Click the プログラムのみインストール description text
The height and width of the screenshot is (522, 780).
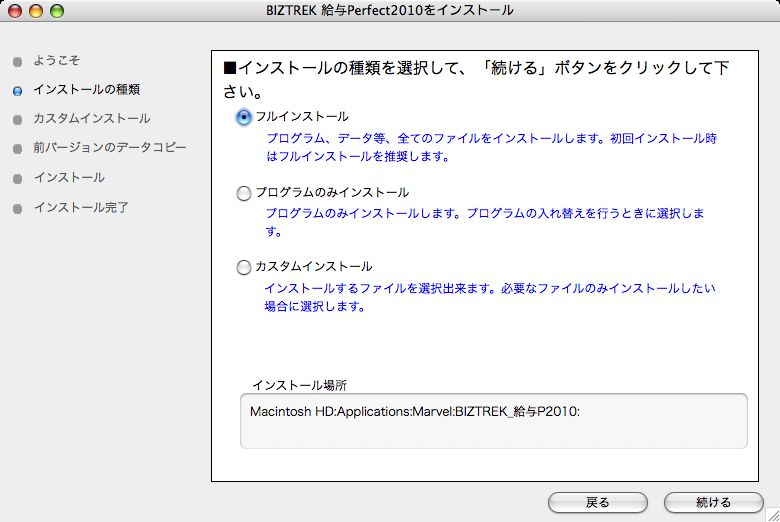pyautogui.click(x=485, y=222)
